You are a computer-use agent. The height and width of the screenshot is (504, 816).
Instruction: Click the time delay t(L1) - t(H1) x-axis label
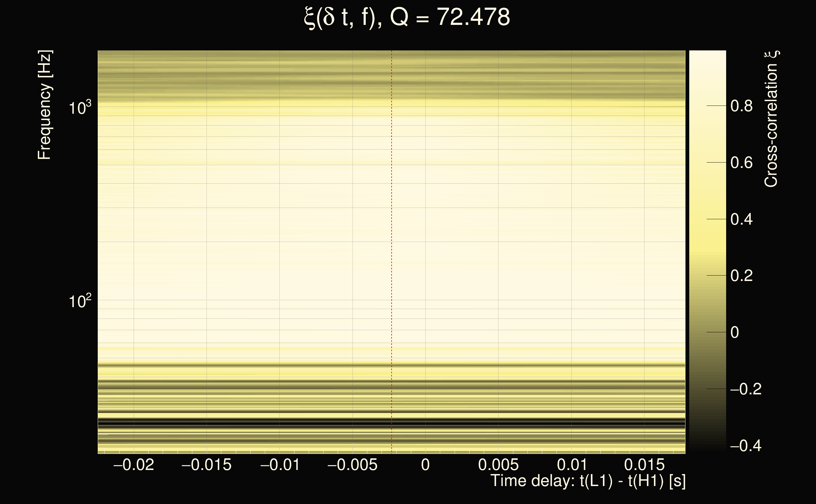click(x=588, y=481)
